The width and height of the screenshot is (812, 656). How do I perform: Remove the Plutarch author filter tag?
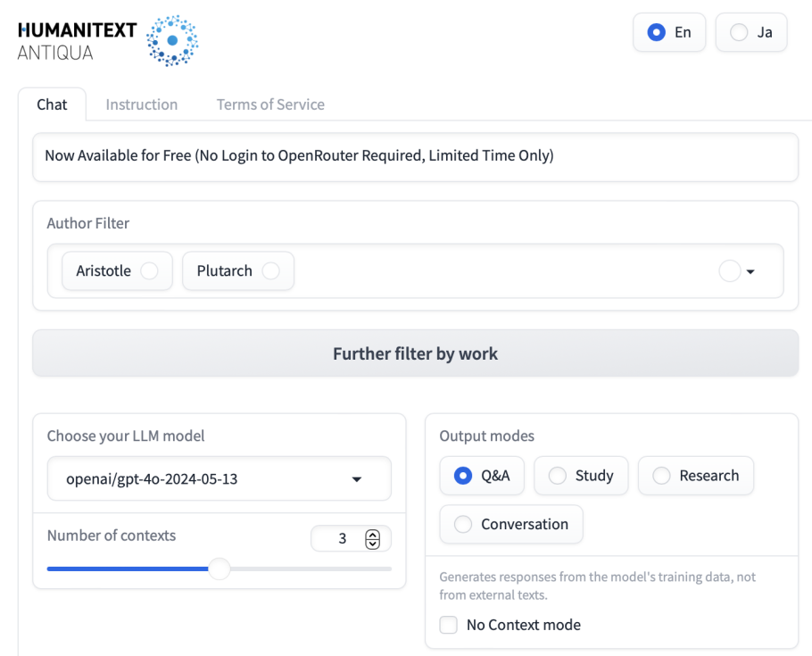tap(271, 270)
